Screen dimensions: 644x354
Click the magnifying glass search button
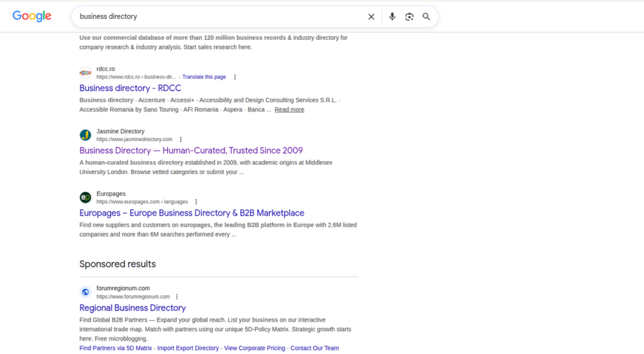[426, 16]
